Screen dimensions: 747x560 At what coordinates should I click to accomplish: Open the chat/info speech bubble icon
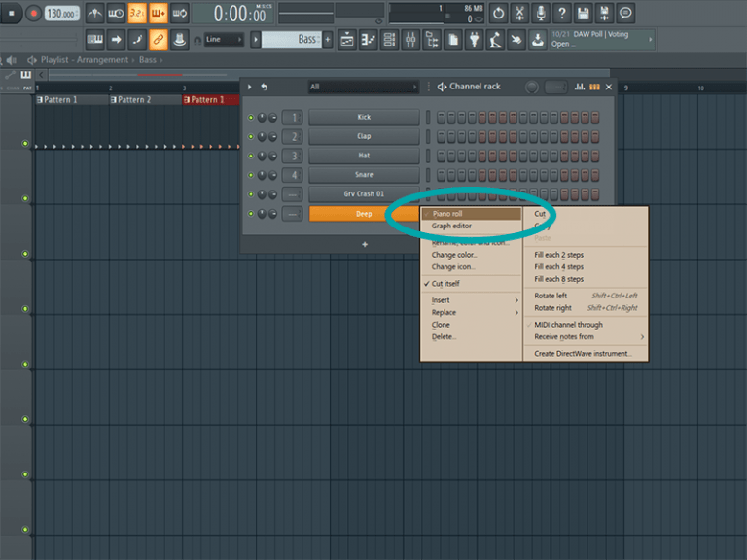pyautogui.click(x=625, y=13)
